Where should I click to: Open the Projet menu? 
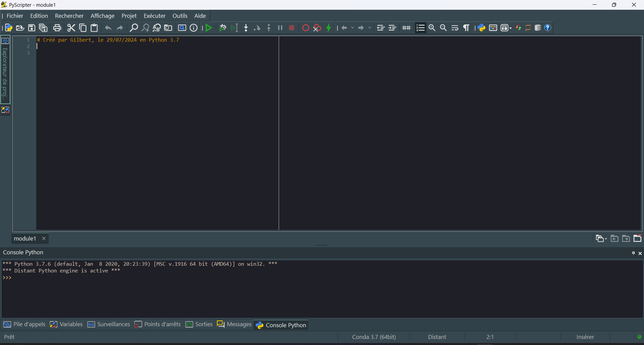click(x=129, y=16)
